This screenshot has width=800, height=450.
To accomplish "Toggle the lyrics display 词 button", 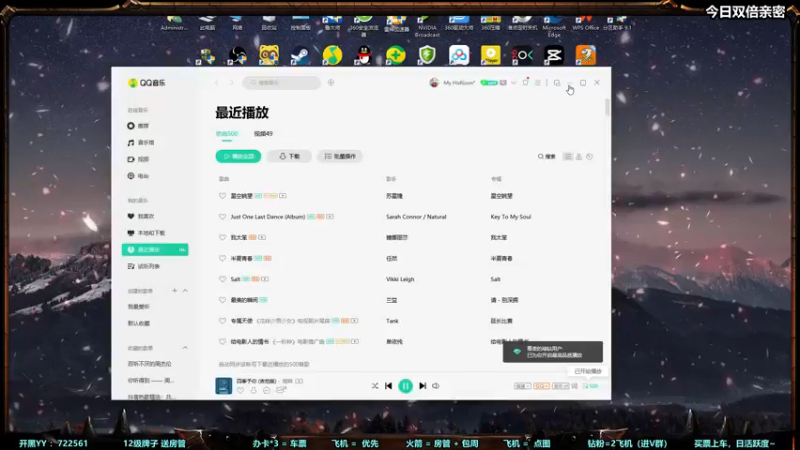I will click(x=574, y=386).
